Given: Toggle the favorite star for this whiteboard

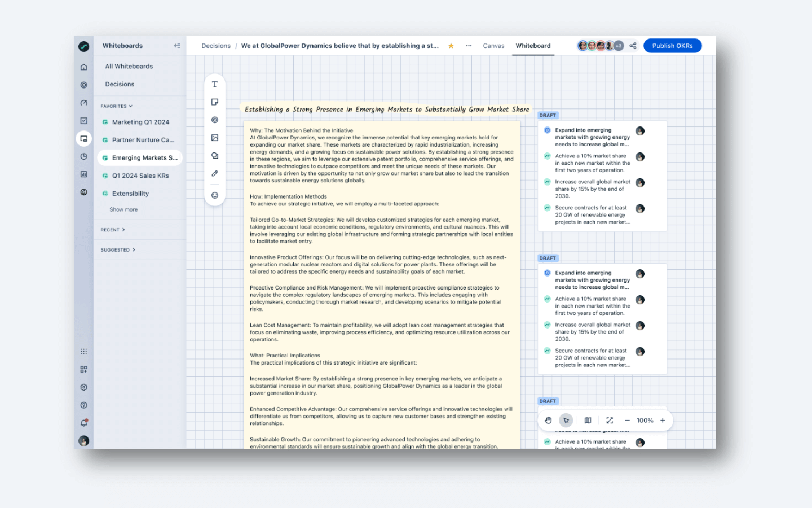Looking at the screenshot, I should click(x=451, y=46).
